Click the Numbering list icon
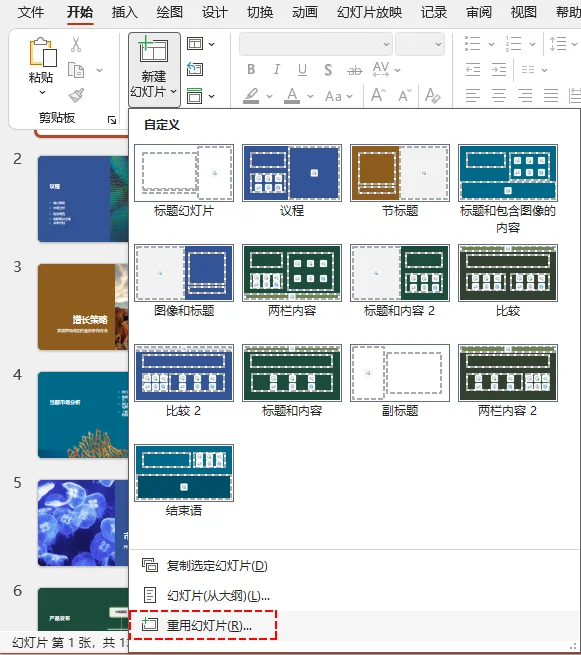Image resolution: width=581 pixels, height=655 pixels. (513, 43)
